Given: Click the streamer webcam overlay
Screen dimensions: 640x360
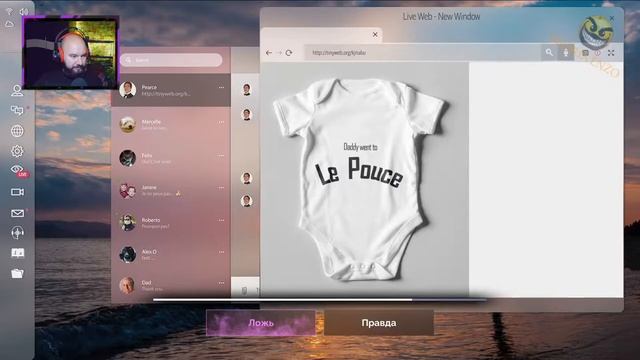Looking at the screenshot, I should [71, 53].
